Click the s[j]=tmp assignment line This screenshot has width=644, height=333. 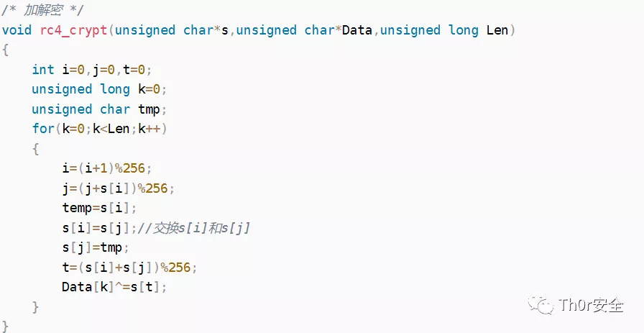[96, 247]
